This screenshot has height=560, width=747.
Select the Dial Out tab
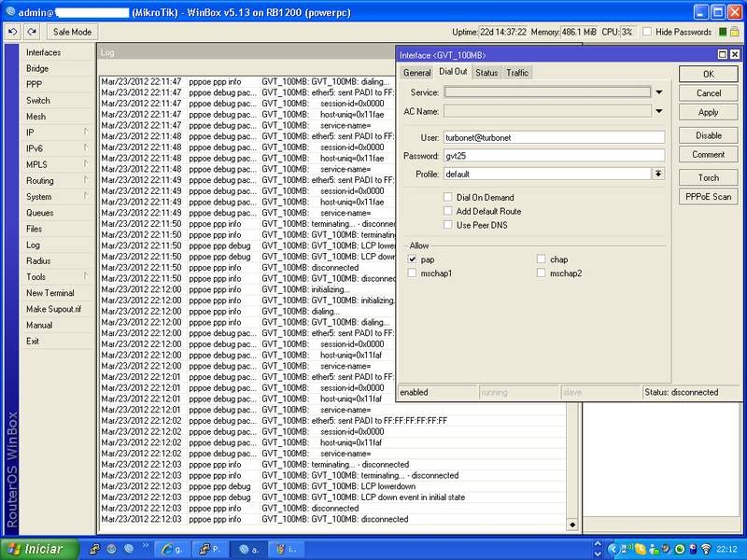tap(453, 72)
